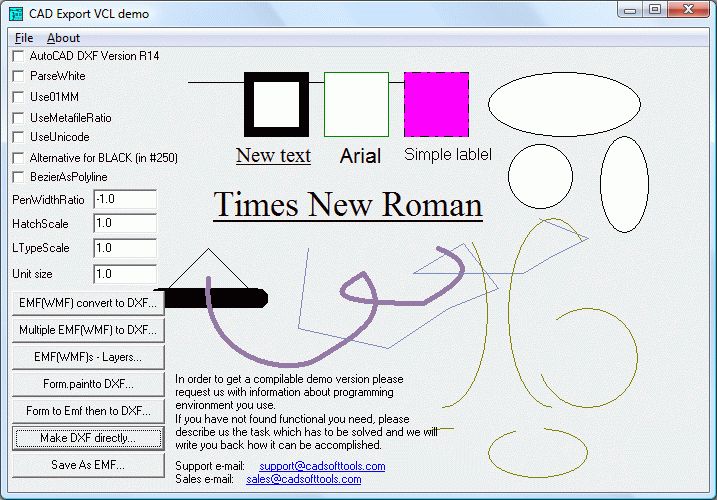
Task: Toggle Alternative for BLACK checkbox
Action: point(18,158)
